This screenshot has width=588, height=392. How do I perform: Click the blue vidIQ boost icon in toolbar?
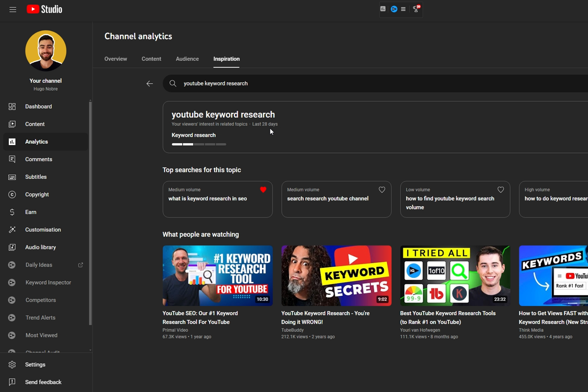click(x=393, y=9)
